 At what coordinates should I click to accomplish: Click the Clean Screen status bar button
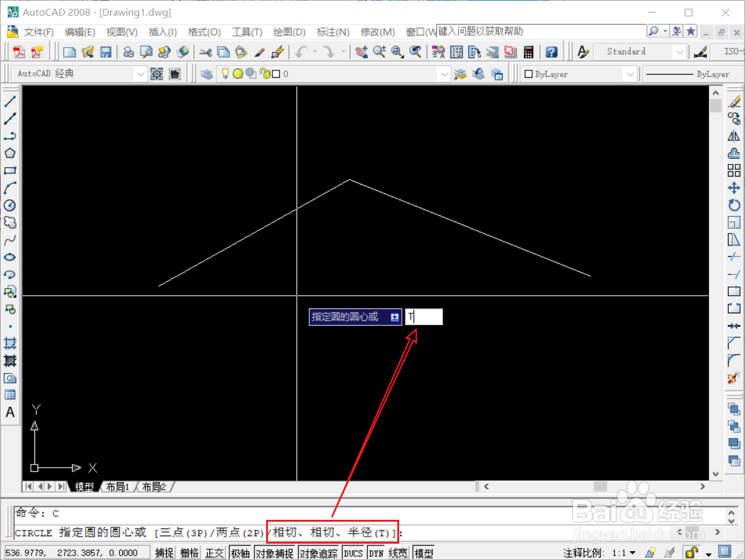724,552
